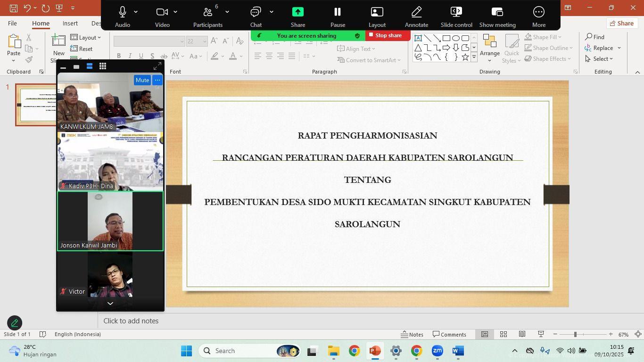Viewport: 644px width, 362px height.
Task: Toggle italic formatting
Action: tap(130, 56)
